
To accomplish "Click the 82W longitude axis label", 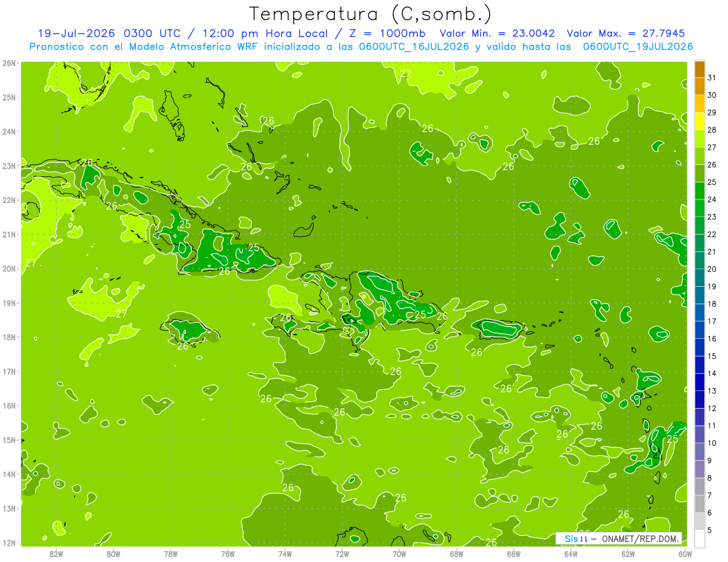I will tap(56, 554).
